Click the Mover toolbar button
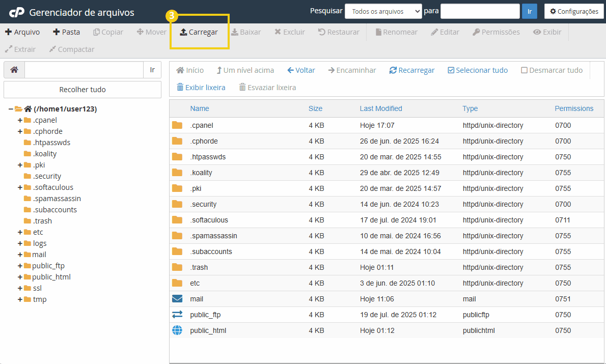Viewport: 606px width, 364px height. coord(152,32)
